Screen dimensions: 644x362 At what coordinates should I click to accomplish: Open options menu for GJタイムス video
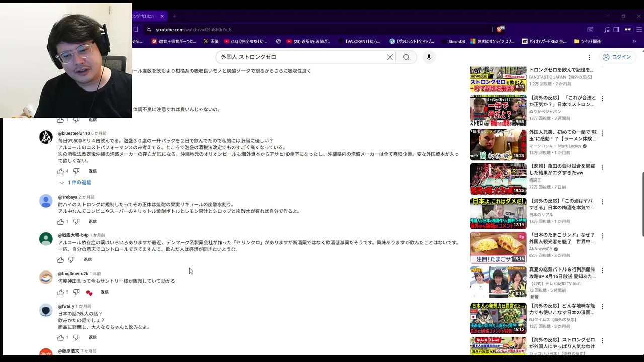(x=602, y=307)
